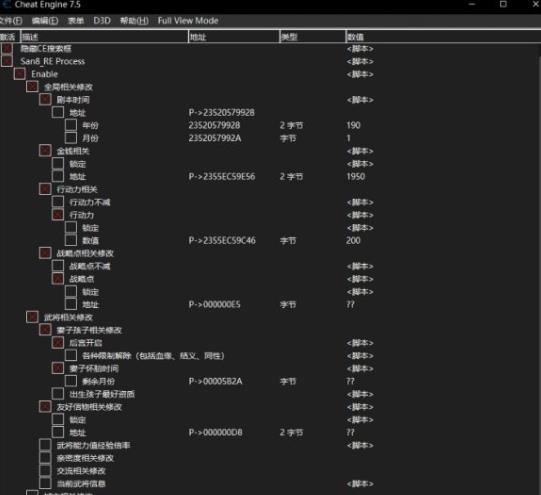The height and width of the screenshot is (495, 541).
Task: Select the 后宫开启 tree entry label
Action: point(86,343)
